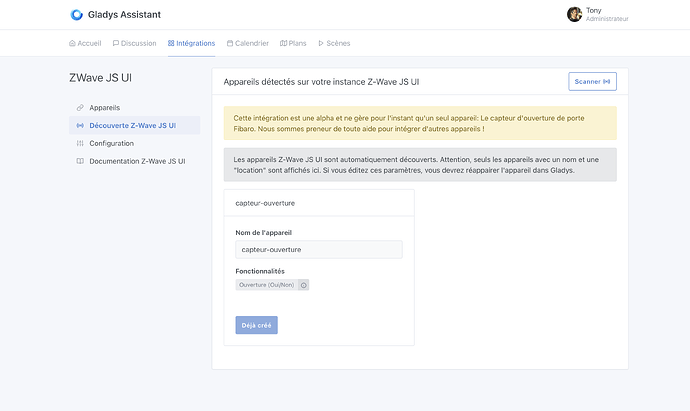Screen dimensions: 690x411
Task: Click the icon inside the Ouverture badge
Action: click(x=304, y=285)
